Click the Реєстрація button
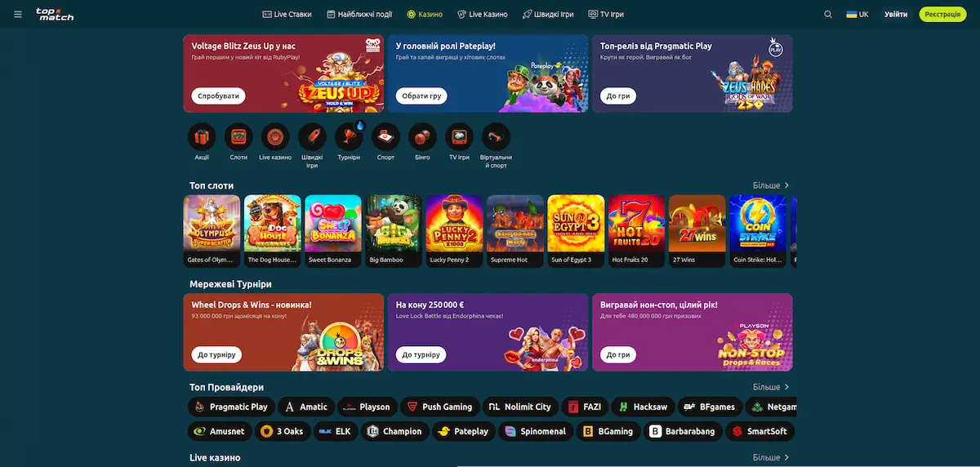 [x=942, y=14]
